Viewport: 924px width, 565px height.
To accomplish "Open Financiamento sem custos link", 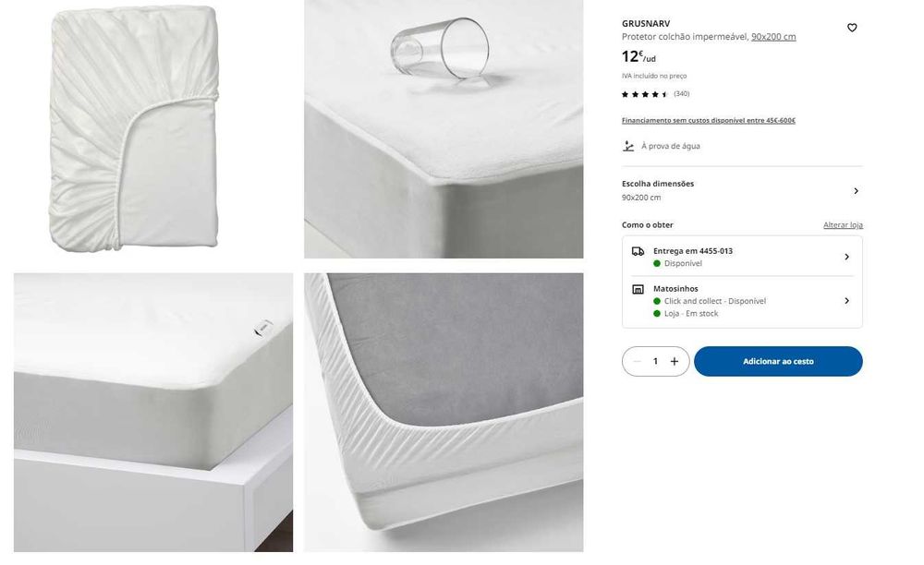I will click(x=709, y=120).
